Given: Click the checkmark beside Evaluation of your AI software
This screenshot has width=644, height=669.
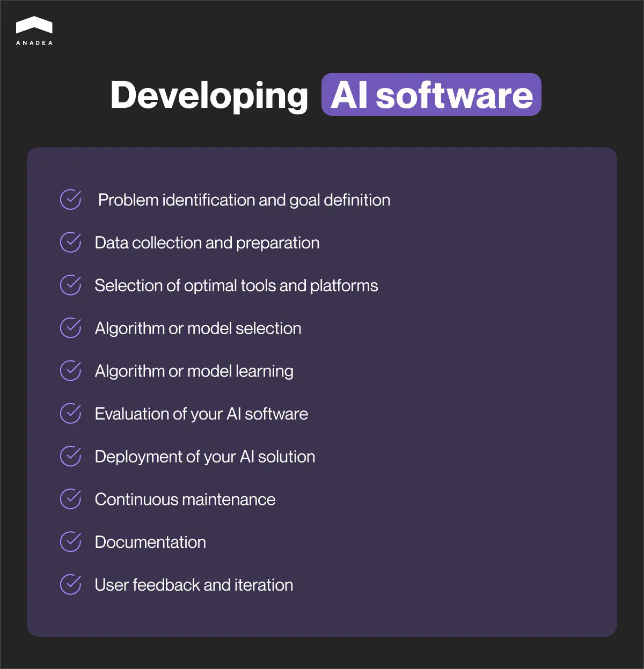Looking at the screenshot, I should [x=70, y=414].
